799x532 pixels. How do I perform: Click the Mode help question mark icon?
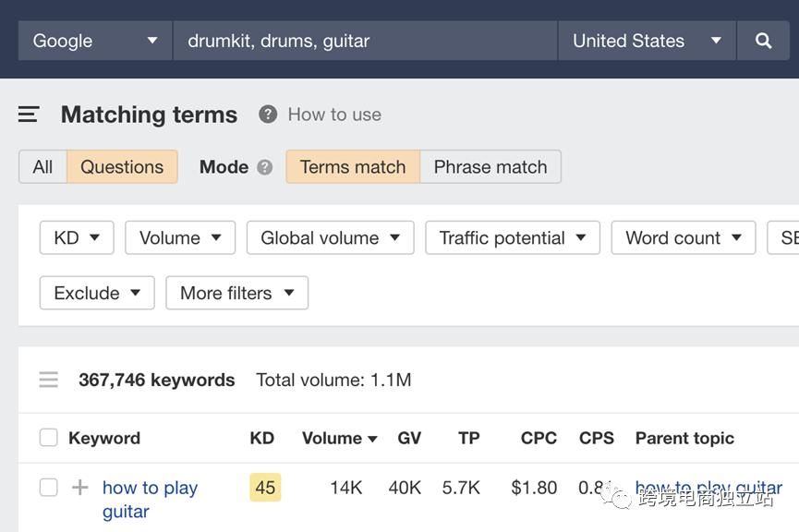coord(265,167)
